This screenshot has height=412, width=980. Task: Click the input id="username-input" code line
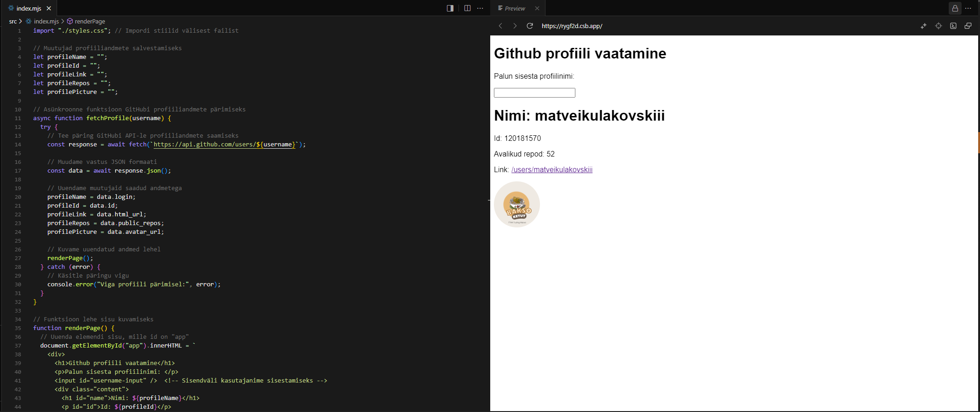pos(191,380)
